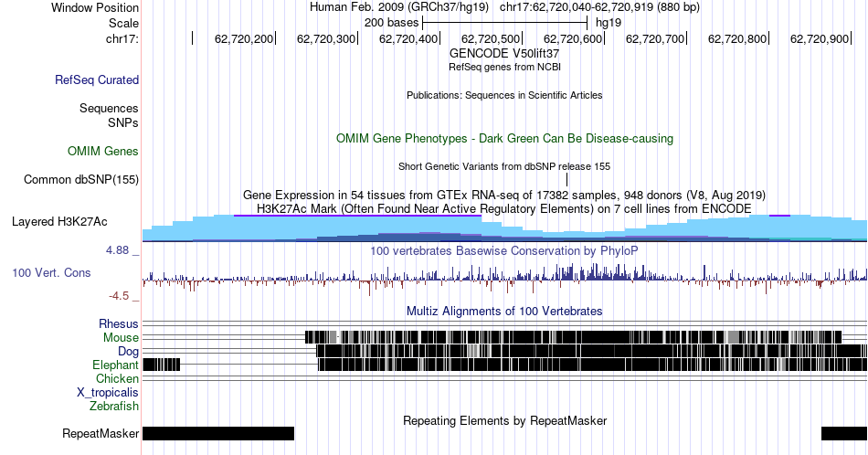The width and height of the screenshot is (868, 455).
Task: Select the Common dbSNP(155) track label
Action: click(80, 179)
